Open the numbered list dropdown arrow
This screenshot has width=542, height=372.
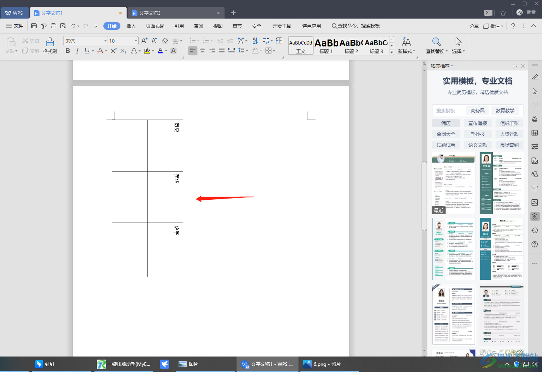[x=212, y=41]
